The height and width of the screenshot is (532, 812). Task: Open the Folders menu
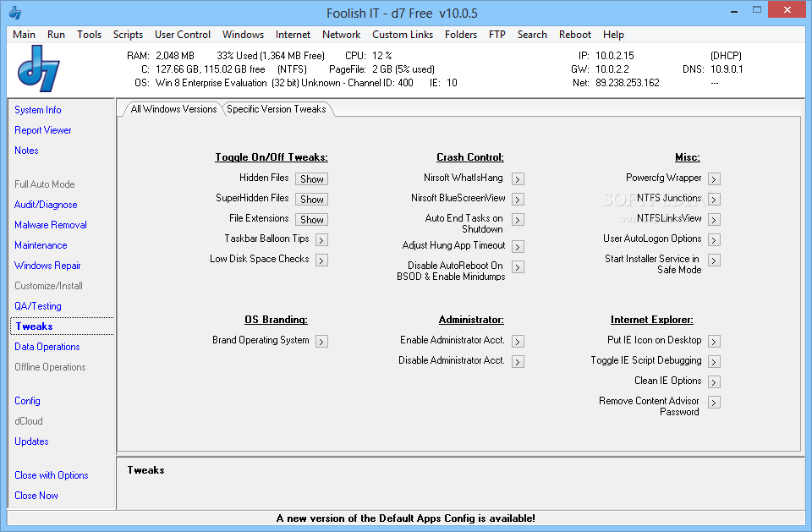pyautogui.click(x=461, y=34)
